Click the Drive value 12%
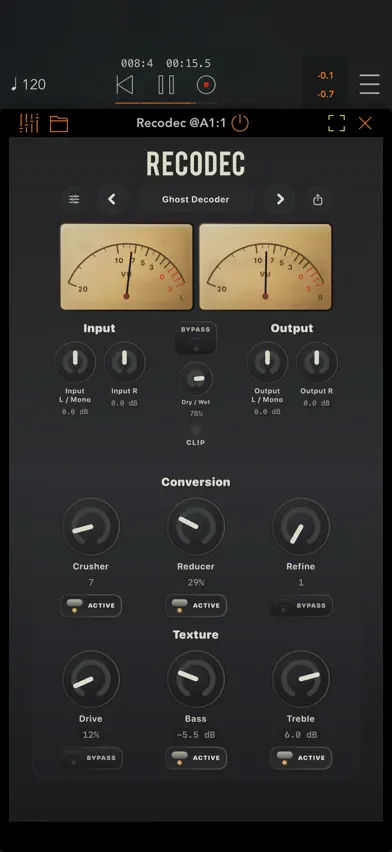This screenshot has height=852, width=392. (x=91, y=735)
